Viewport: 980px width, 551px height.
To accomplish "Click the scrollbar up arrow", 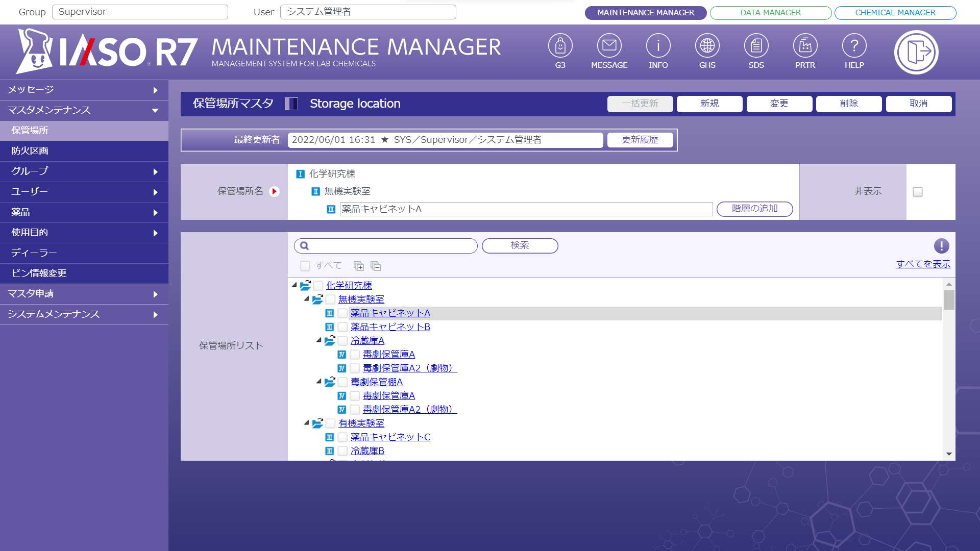I will click(x=949, y=284).
